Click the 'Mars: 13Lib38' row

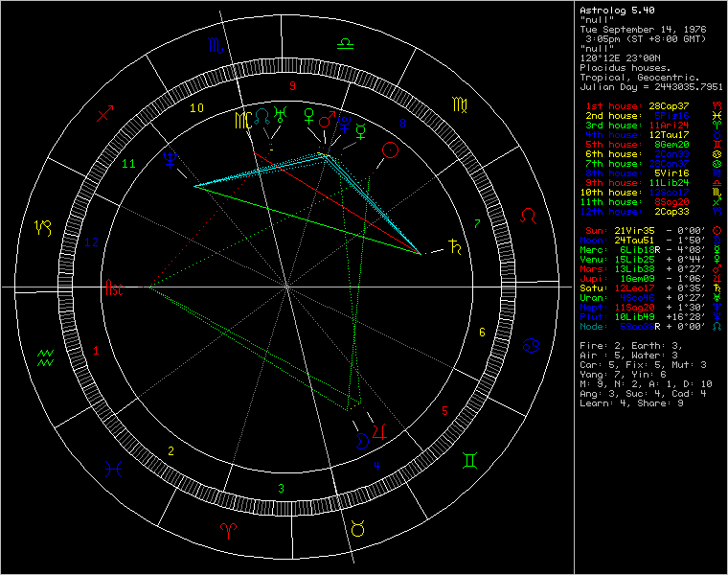pos(650,269)
